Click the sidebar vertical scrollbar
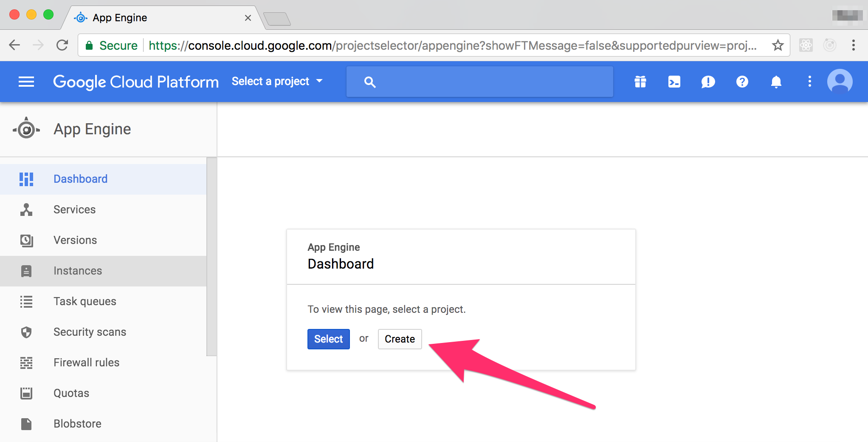Viewport: 868px width, 442px height. [211, 257]
